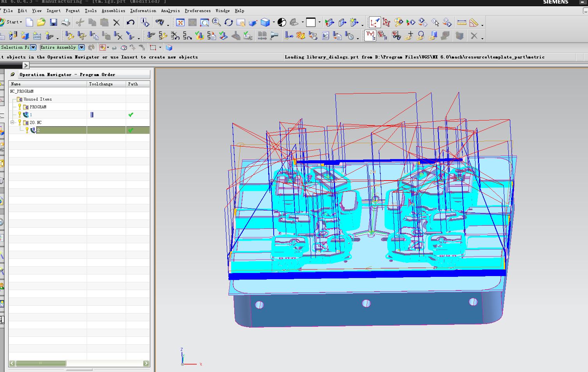Viewport: 588px width, 372px height.
Task: Open the File menu
Action: pos(8,11)
